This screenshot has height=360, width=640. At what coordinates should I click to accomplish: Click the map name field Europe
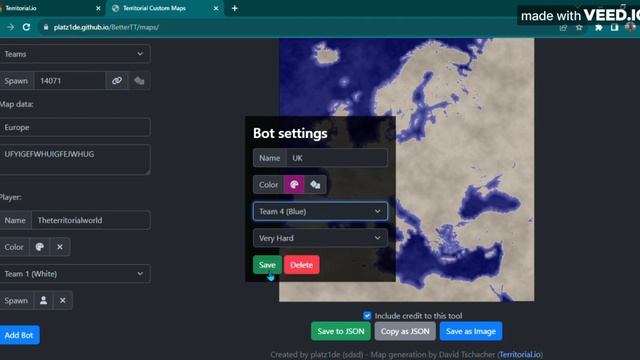click(x=74, y=127)
